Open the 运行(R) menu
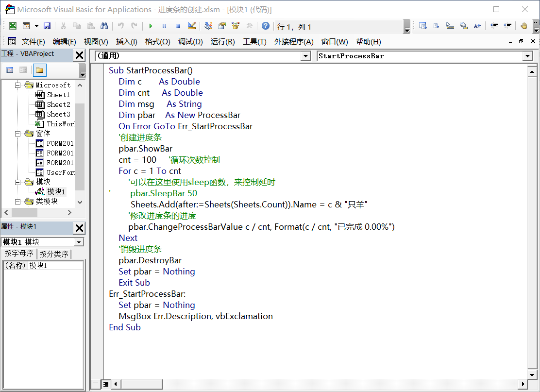This screenshot has width=540, height=392. pos(222,42)
